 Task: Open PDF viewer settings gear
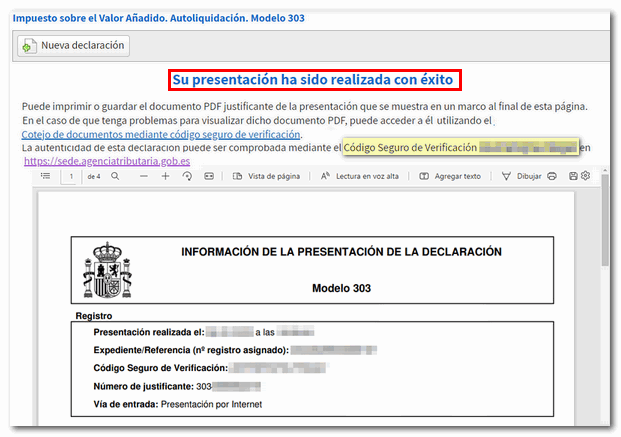586,176
